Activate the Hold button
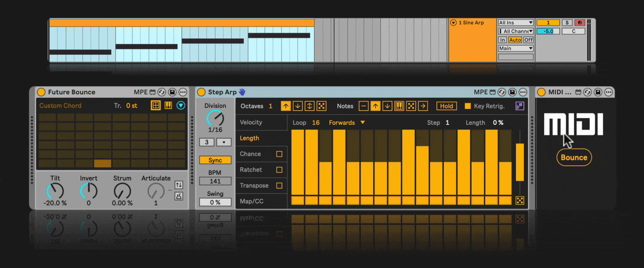Viewport: 644px width, 268px height. pyautogui.click(x=446, y=106)
